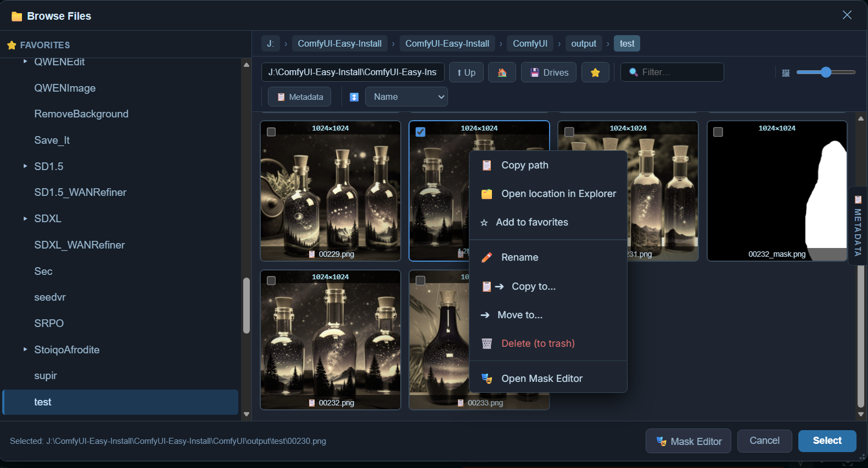Select Rename from the context menu
Screen dimensions: 868x468
point(548,257)
